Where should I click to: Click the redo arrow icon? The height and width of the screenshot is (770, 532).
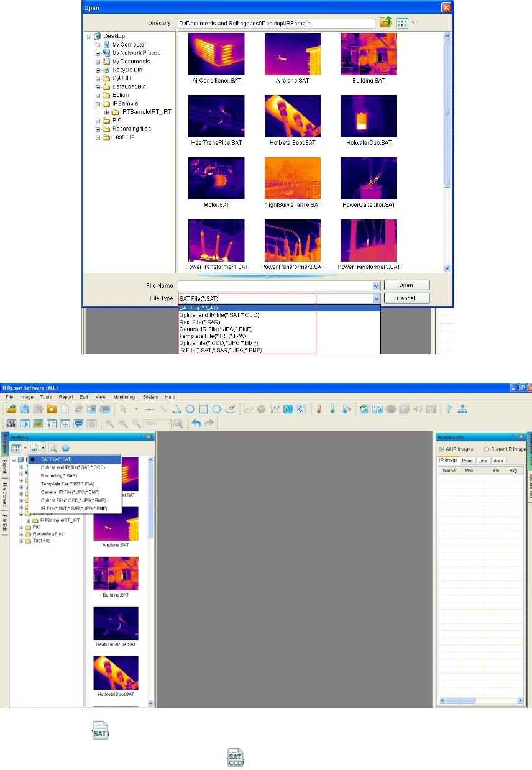pyautogui.click(x=209, y=423)
